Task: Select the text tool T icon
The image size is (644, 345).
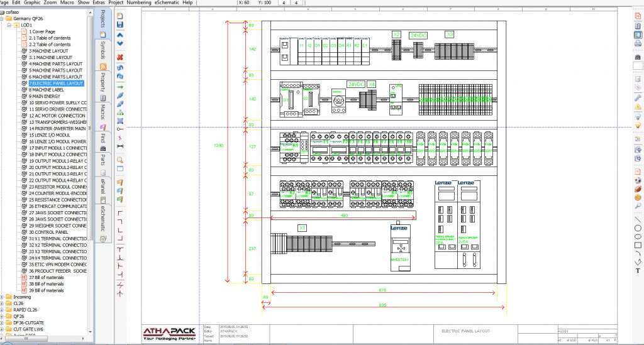Action: pyautogui.click(x=638, y=270)
